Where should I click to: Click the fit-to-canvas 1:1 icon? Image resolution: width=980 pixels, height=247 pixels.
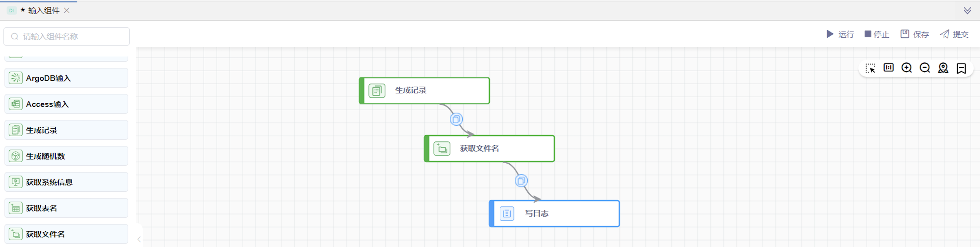point(888,68)
